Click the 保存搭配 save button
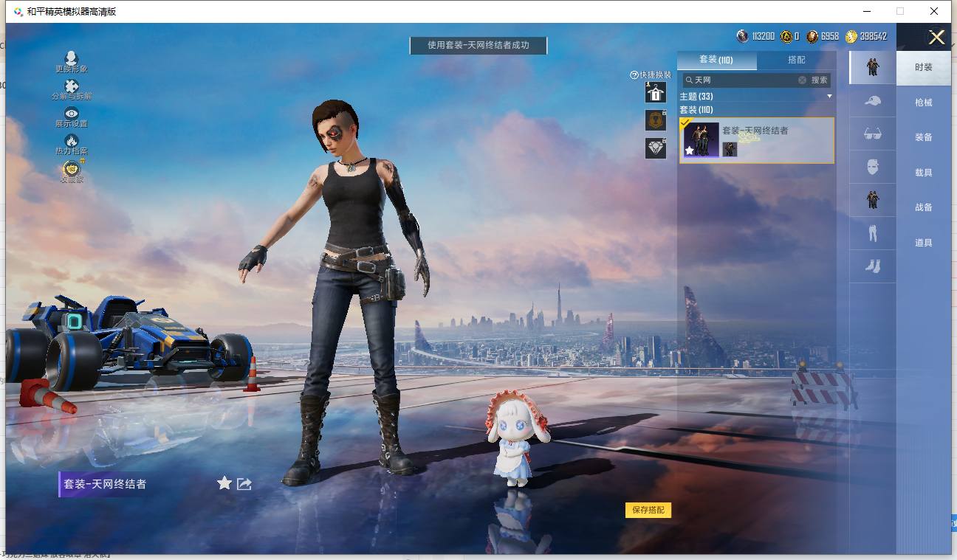Image resolution: width=957 pixels, height=560 pixels. pyautogui.click(x=648, y=510)
